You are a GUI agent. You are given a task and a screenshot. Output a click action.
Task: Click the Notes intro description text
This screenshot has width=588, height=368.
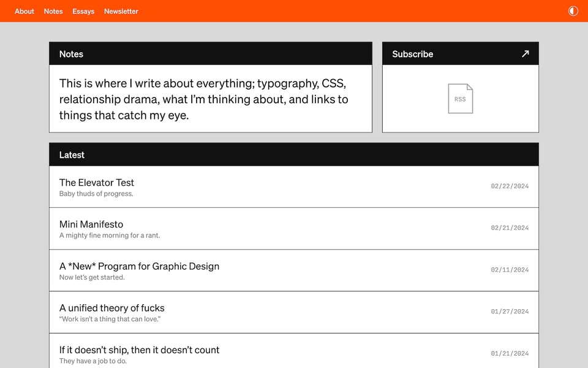tap(204, 99)
